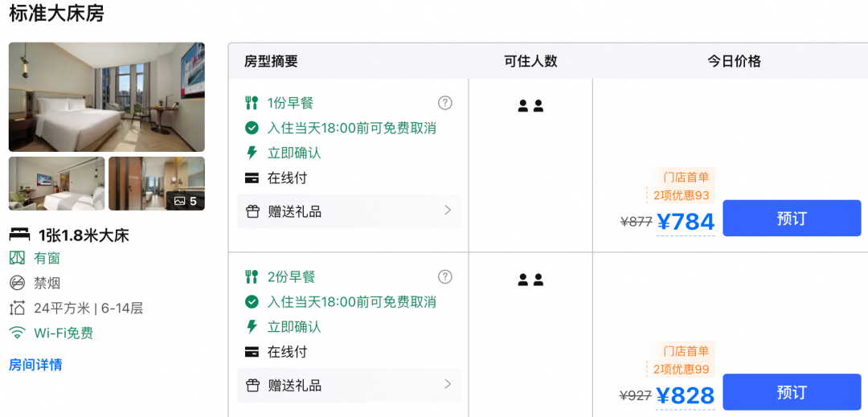Expand second 赠送礼品 chevron arrow
The width and height of the screenshot is (868, 417).
(x=448, y=384)
